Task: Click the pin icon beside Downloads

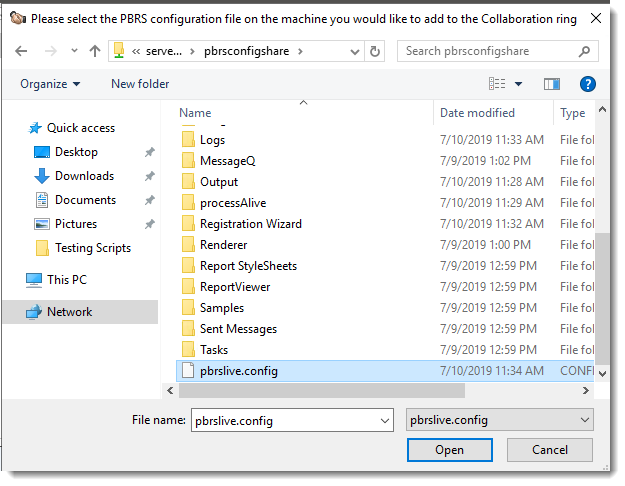Action: coord(149,176)
